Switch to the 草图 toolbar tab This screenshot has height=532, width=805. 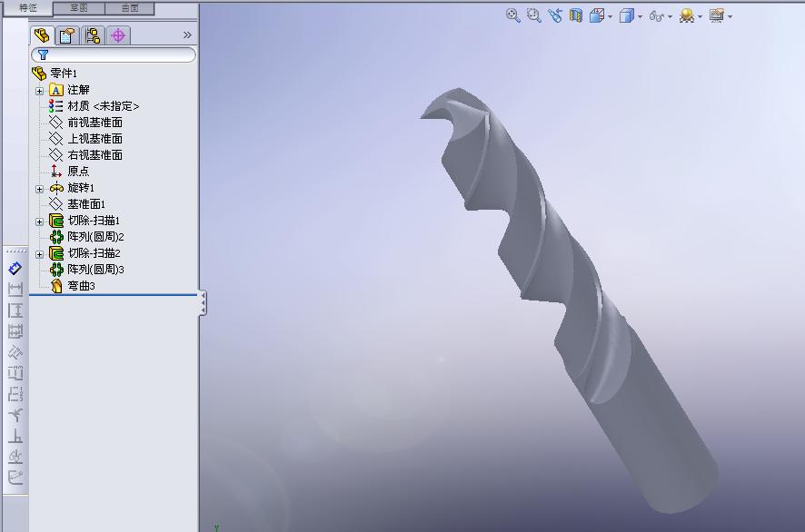(78, 7)
